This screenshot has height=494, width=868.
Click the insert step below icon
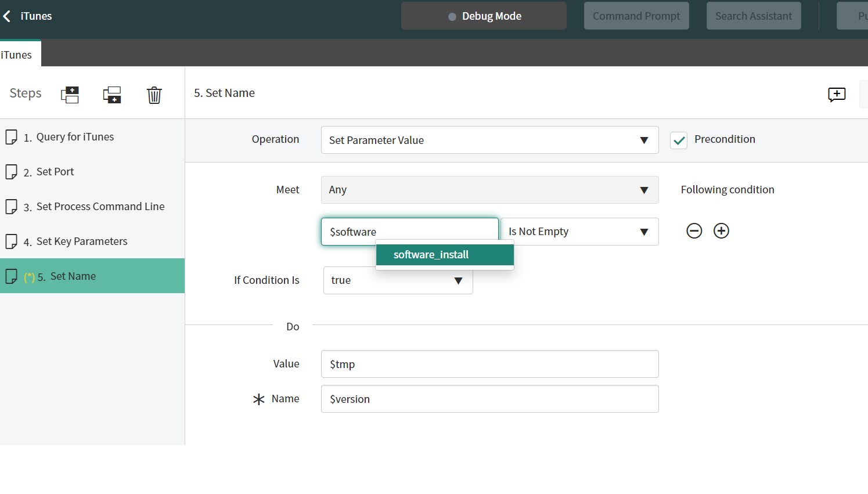click(x=112, y=95)
